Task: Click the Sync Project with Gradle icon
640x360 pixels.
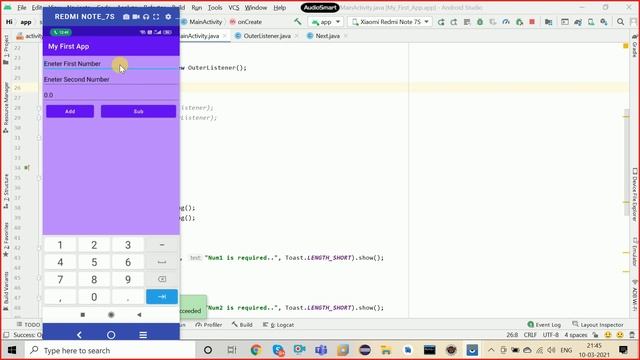Action: click(x=578, y=22)
